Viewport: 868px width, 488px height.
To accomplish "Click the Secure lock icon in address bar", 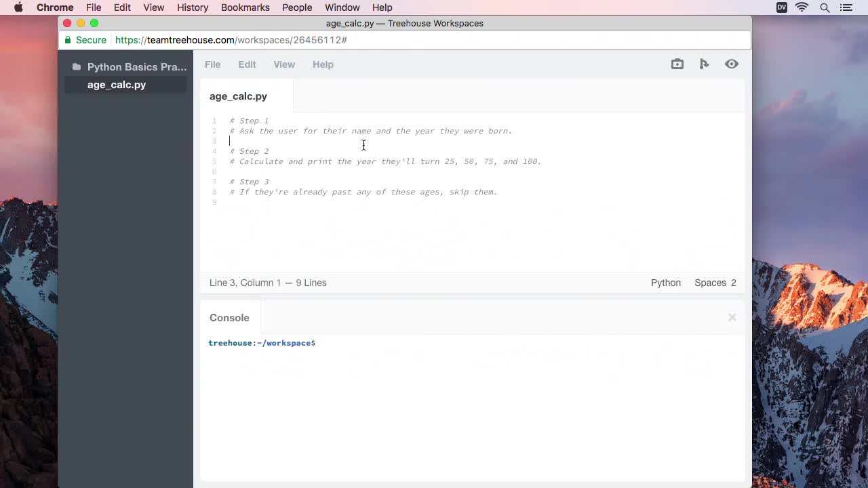I will [x=67, y=39].
